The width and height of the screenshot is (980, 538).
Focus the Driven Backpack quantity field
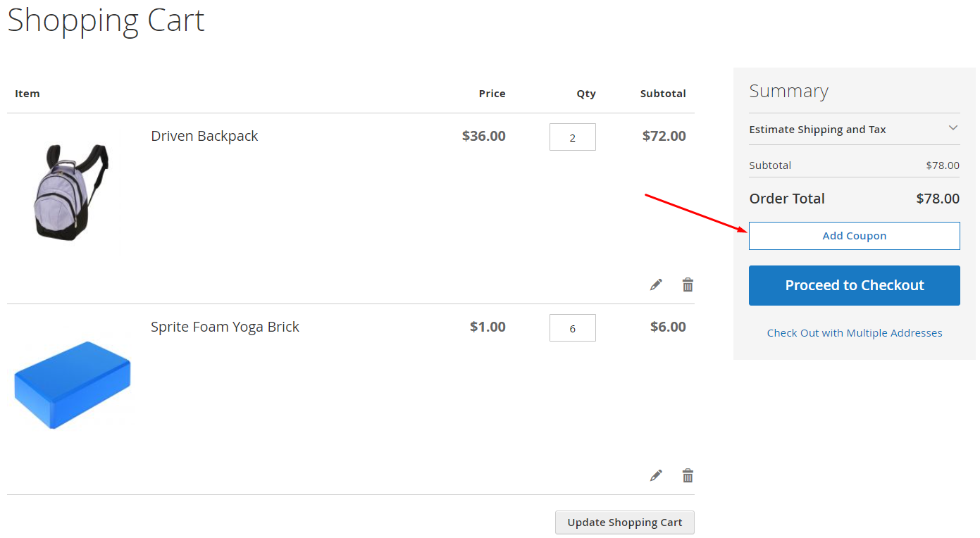coord(573,137)
